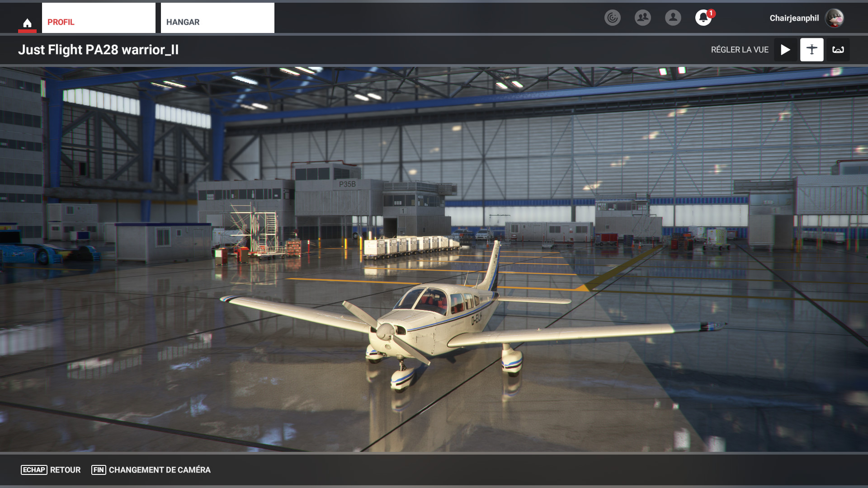
Task: Open the Chairjeanphil profile avatar
Action: pyautogui.click(x=835, y=18)
